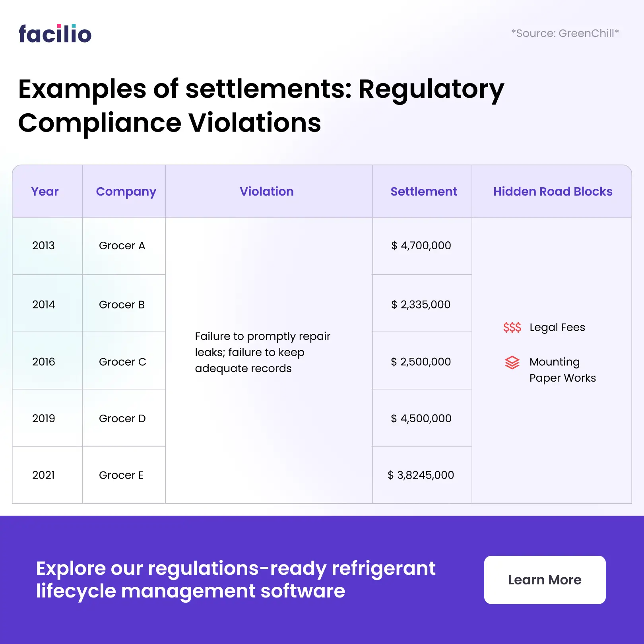
Task: Click the Source: GreenChill attribution text
Action: tap(565, 33)
